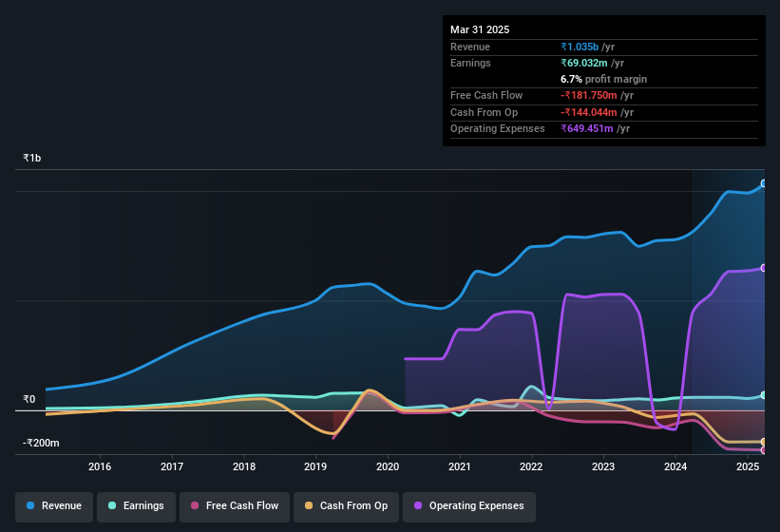Click the -₹200m y-axis label

click(x=41, y=443)
